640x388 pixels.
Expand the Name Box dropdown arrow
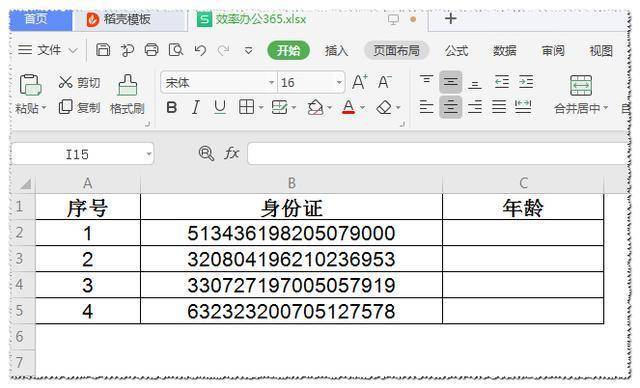point(149,154)
